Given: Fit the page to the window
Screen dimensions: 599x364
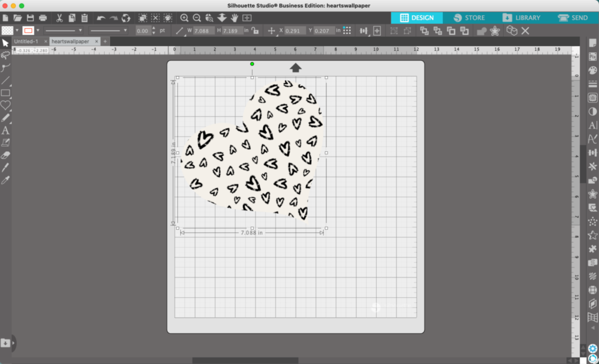Looking at the screenshot, I should (247, 18).
